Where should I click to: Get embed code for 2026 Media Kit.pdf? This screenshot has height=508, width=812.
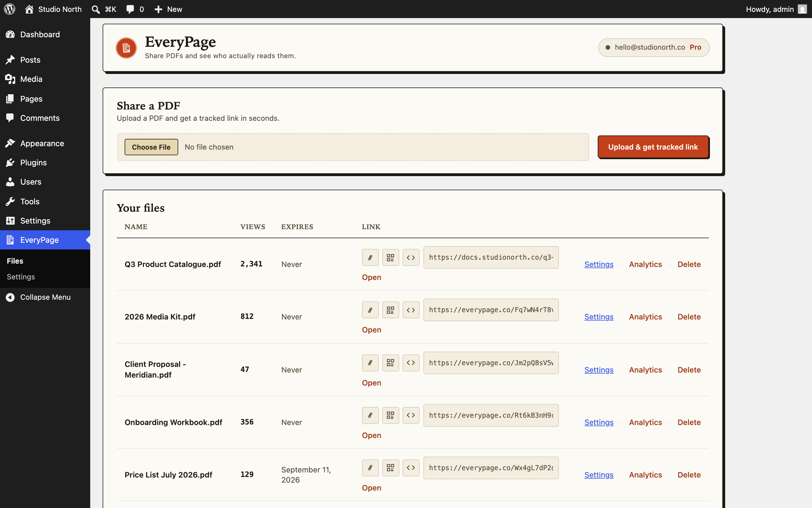tap(411, 310)
